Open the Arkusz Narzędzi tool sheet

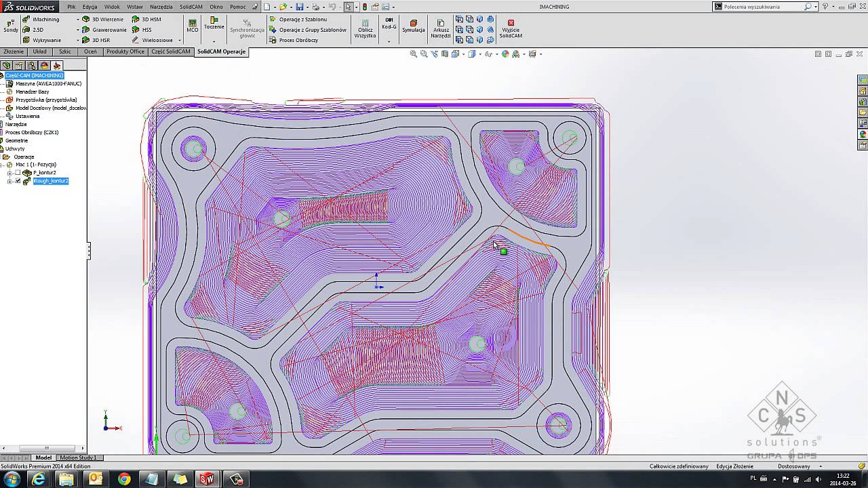pyautogui.click(x=441, y=28)
